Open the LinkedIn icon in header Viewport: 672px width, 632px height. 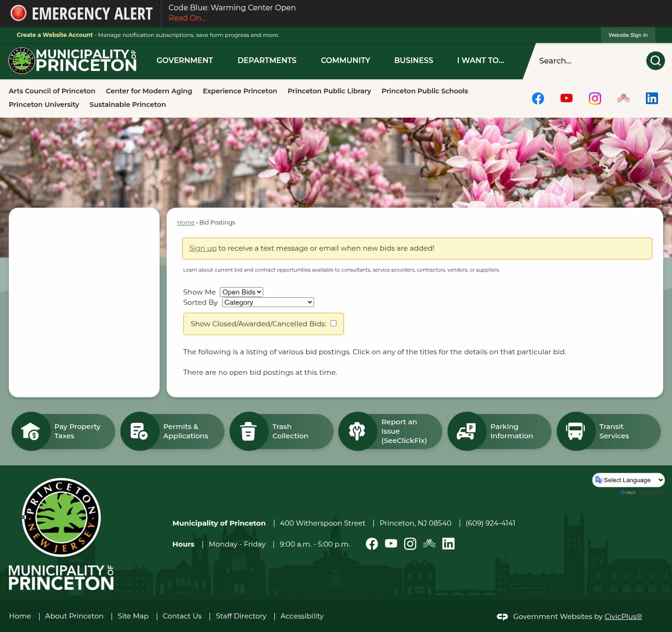[651, 98]
